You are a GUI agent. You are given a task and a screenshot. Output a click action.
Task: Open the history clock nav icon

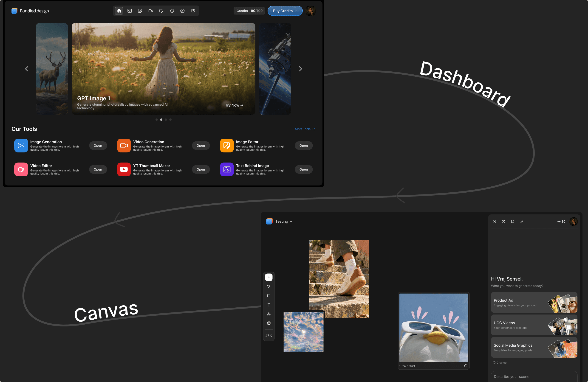pos(172,11)
